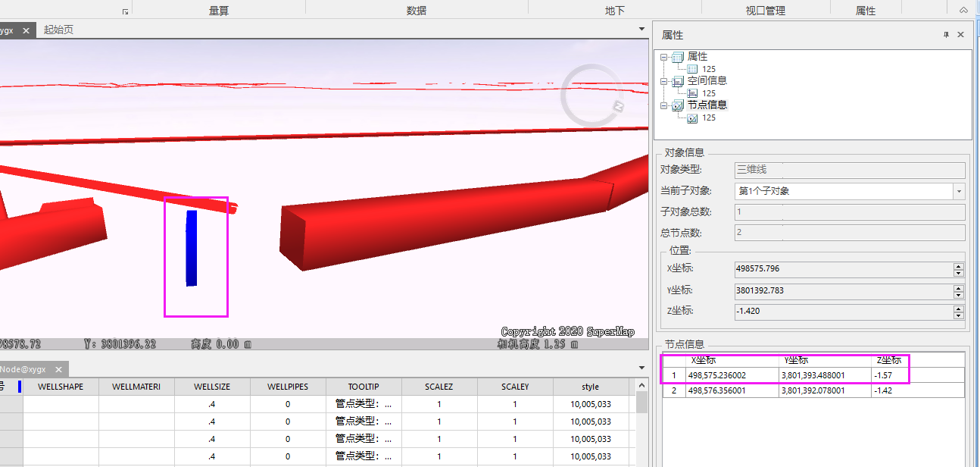This screenshot has width=980, height=467.
Task: Click the WELLSIZE column header
Action: point(212,387)
